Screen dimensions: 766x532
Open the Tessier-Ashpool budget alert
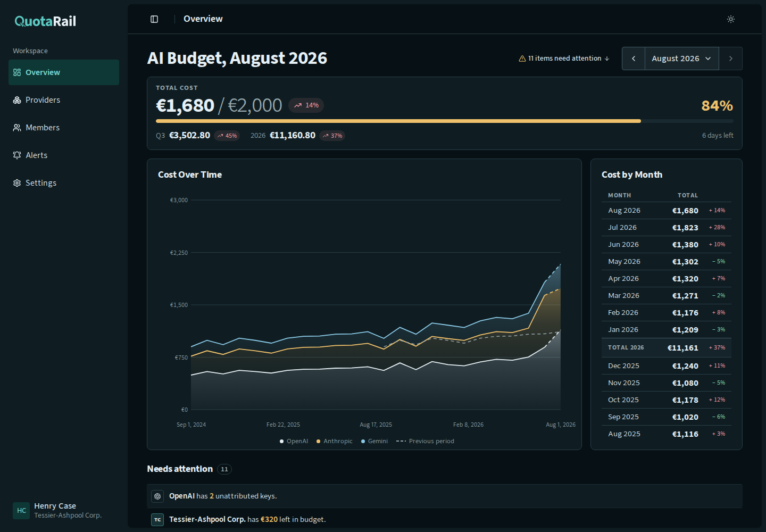[445, 519]
